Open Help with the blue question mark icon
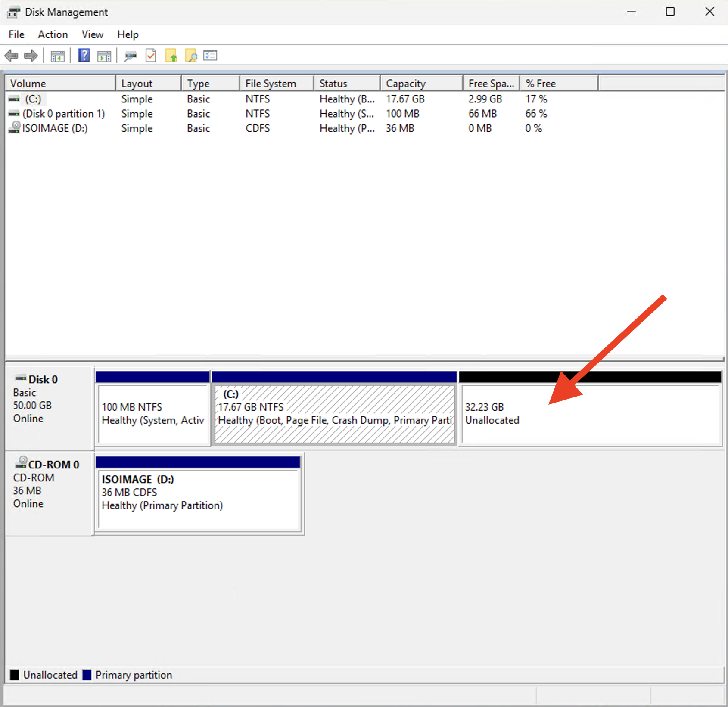The height and width of the screenshot is (707, 728). tap(84, 56)
